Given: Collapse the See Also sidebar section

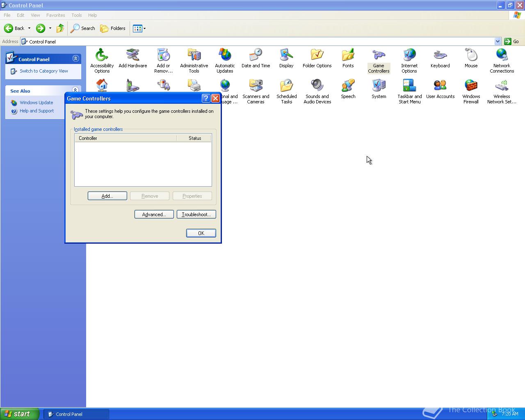Looking at the screenshot, I should point(75,90).
